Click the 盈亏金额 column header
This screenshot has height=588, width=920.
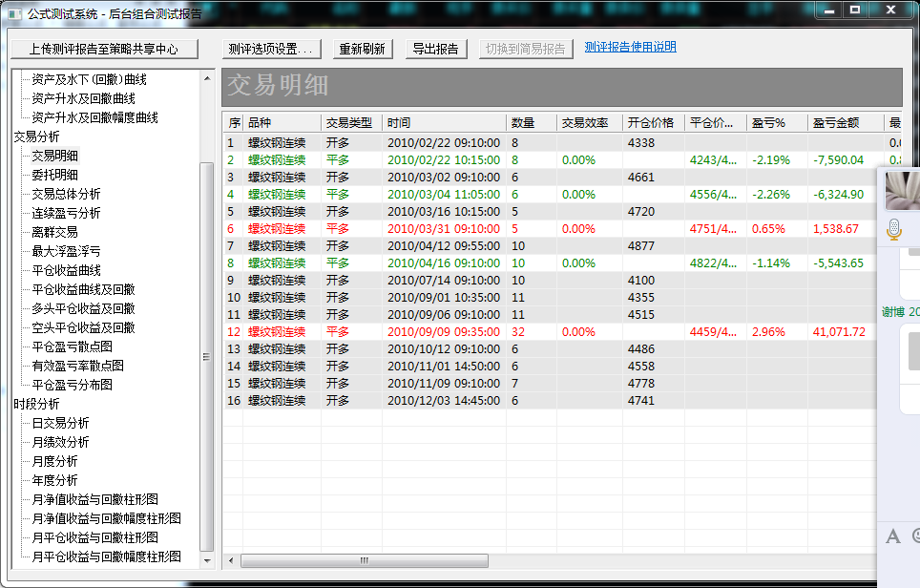[836, 123]
